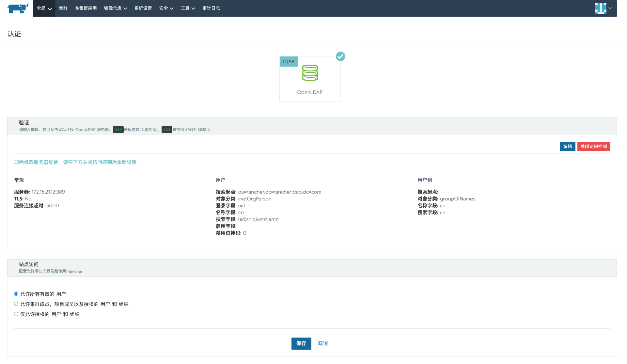Click the 认证 page heading

coord(14,34)
